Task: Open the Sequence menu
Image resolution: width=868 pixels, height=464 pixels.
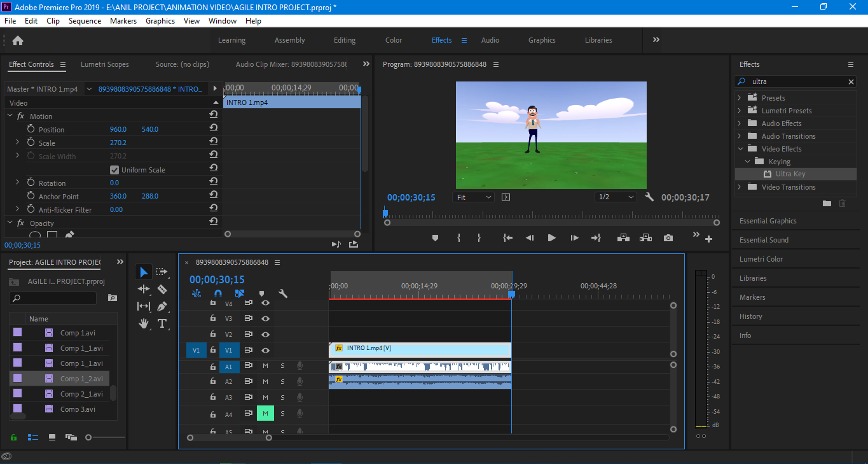Action: pyautogui.click(x=85, y=21)
